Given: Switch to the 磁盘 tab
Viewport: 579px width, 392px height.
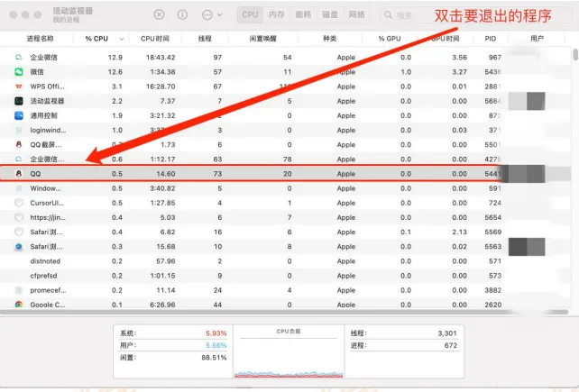Looking at the screenshot, I should coord(330,14).
